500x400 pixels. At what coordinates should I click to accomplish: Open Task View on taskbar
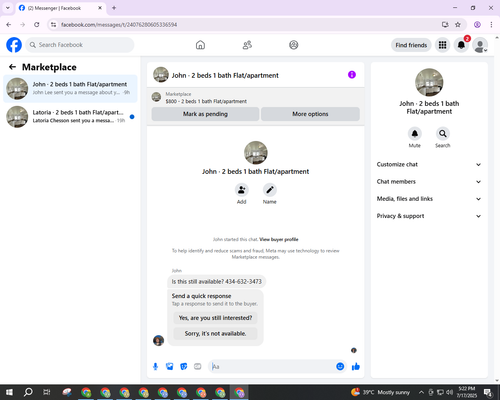pyautogui.click(x=47, y=392)
